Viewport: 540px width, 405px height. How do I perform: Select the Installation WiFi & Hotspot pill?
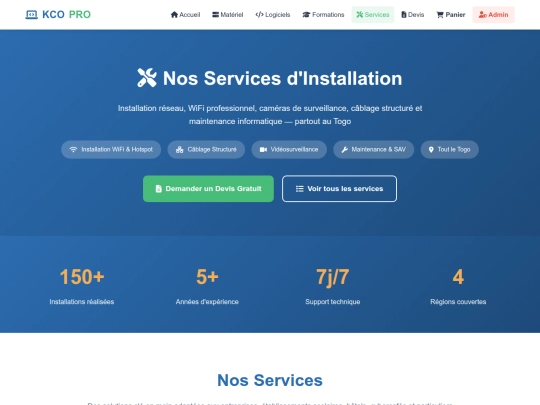pos(111,149)
